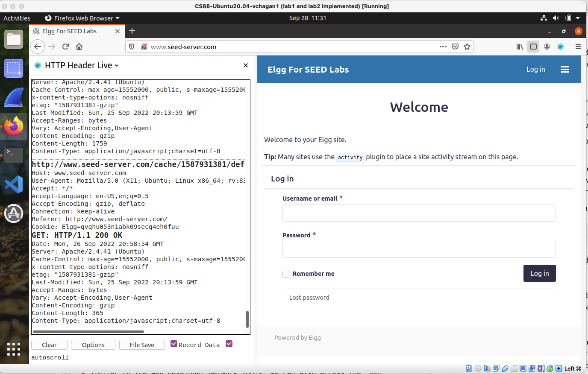Click the Date: Mon, 26 Sep 2022 line
Viewport: 588px width, 374px height.
coord(98,244)
